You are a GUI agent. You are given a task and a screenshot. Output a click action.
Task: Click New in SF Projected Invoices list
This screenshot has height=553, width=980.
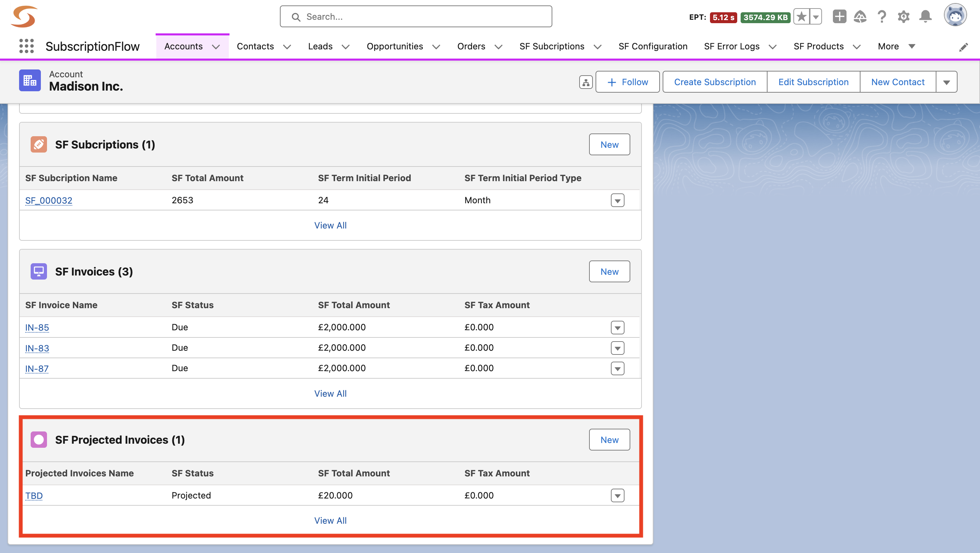pos(610,440)
